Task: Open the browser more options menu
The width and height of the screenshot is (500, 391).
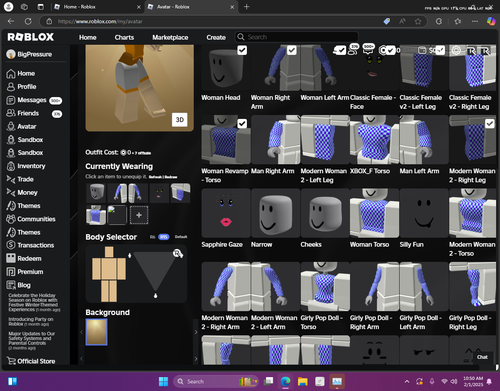Action: pyautogui.click(x=475, y=21)
